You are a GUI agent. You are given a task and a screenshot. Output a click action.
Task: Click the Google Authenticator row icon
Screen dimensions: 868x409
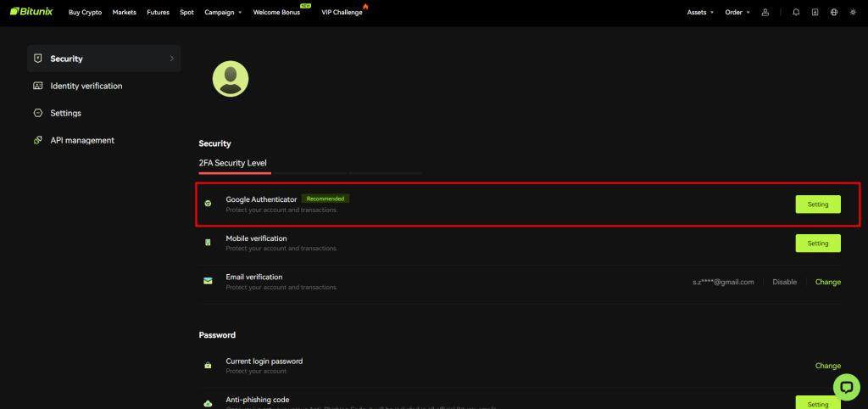(208, 204)
